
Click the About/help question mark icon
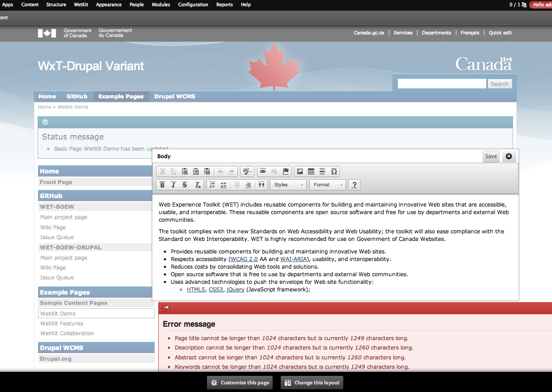[354, 185]
